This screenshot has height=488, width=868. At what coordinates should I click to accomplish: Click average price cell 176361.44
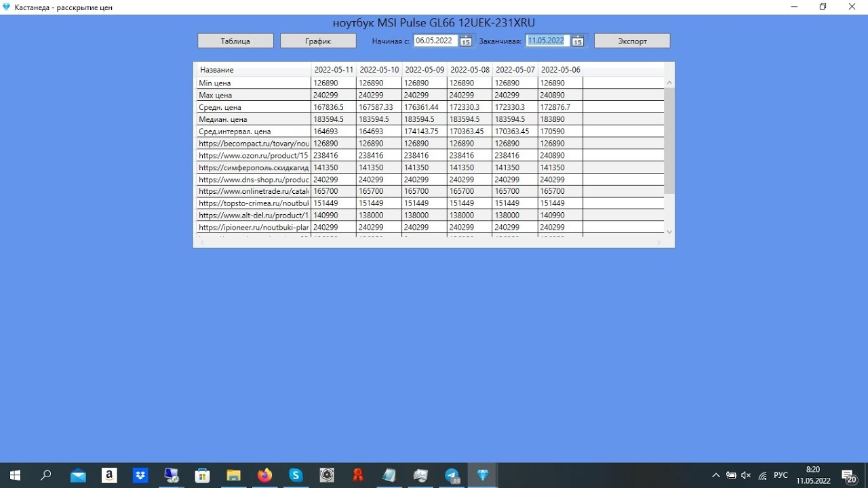425,108
